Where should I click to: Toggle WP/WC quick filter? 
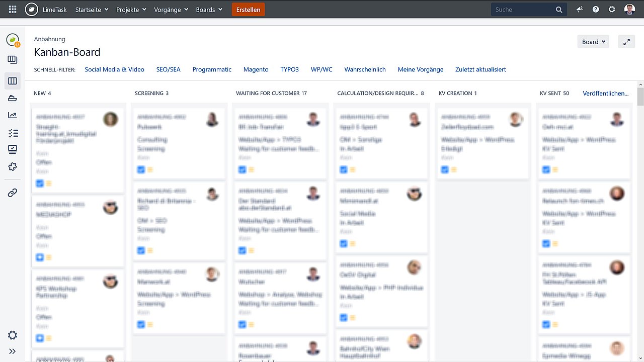pyautogui.click(x=321, y=69)
